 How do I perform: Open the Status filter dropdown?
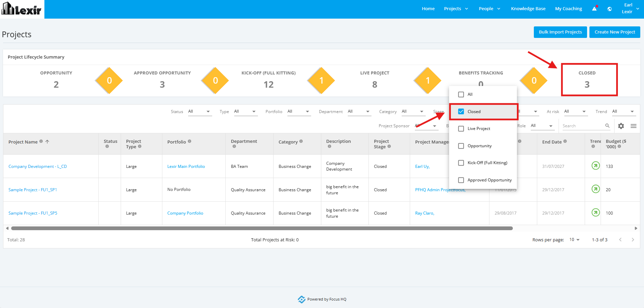click(x=200, y=111)
